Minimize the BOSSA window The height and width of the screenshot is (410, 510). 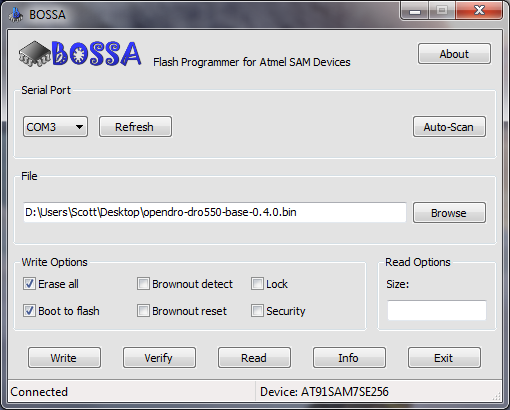[415, 11]
